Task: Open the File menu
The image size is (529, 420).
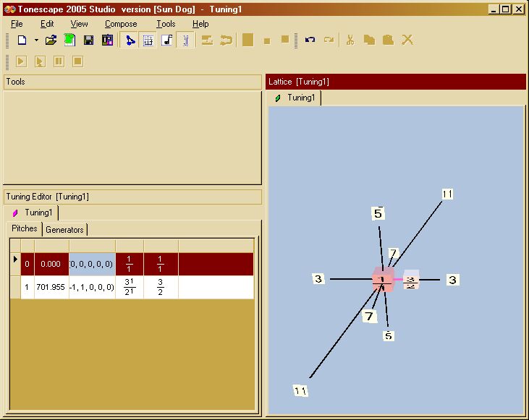Action: tap(17, 24)
